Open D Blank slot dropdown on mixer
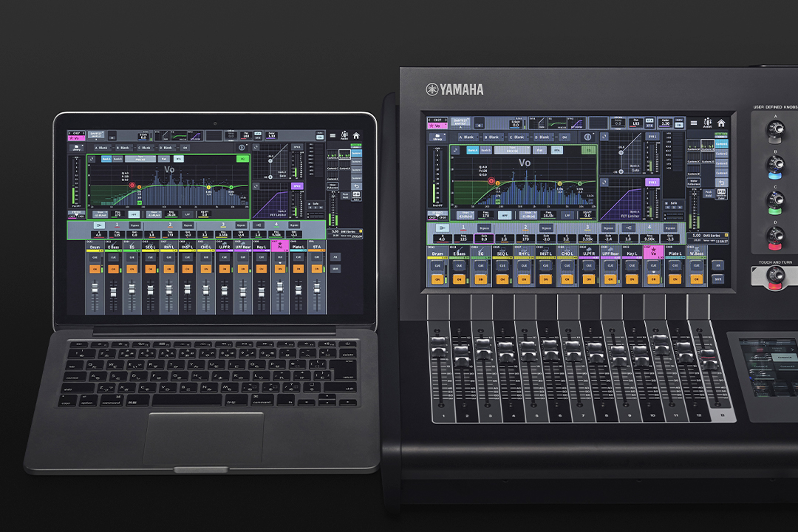The height and width of the screenshot is (532, 798). click(544, 137)
